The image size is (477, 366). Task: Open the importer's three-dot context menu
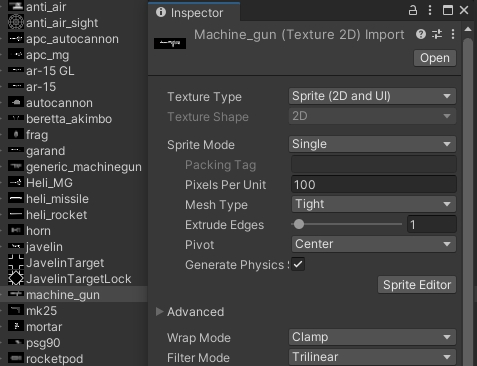453,34
